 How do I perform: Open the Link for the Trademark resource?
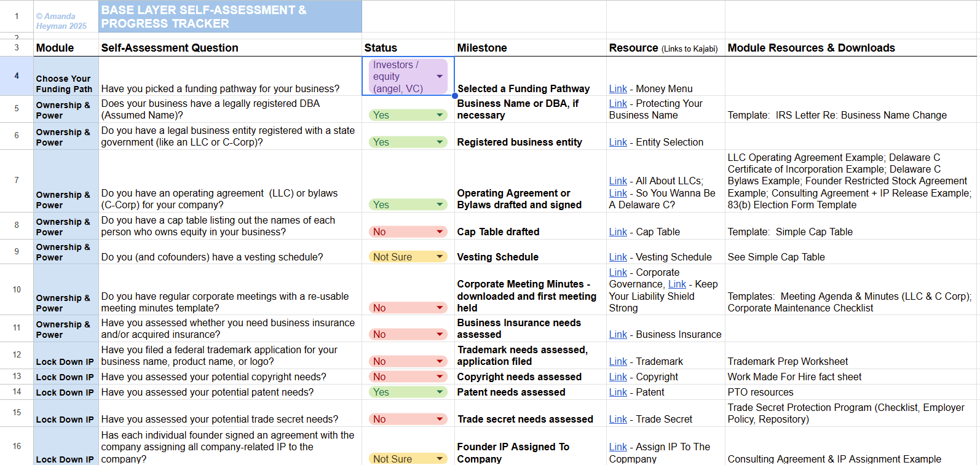point(618,362)
